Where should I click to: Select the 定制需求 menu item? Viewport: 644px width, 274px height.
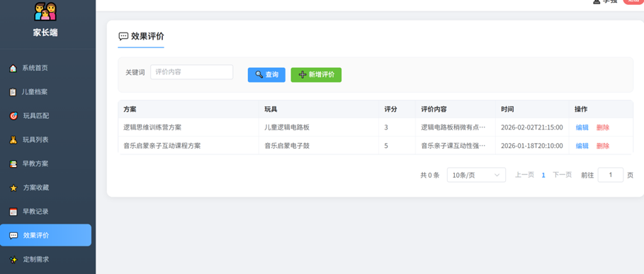[x=45, y=260]
